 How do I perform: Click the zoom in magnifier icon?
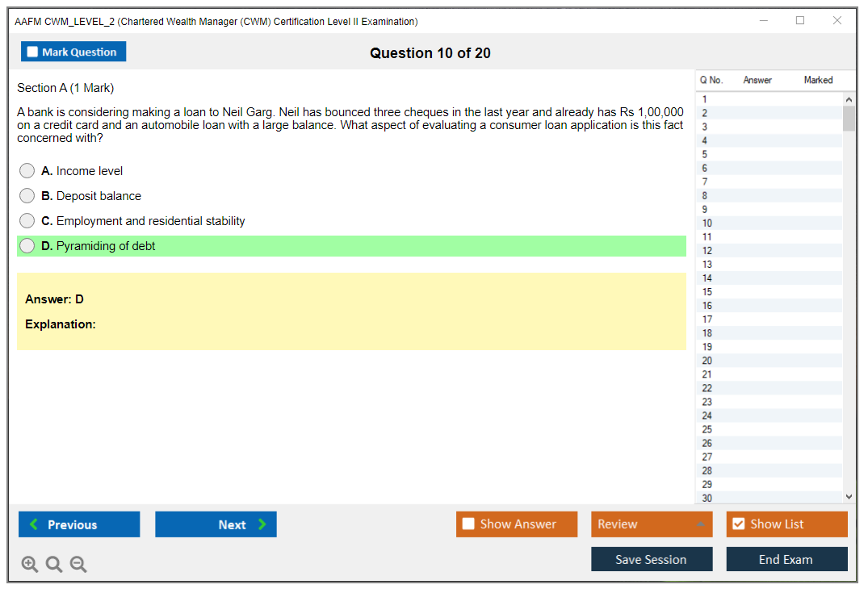(30, 565)
